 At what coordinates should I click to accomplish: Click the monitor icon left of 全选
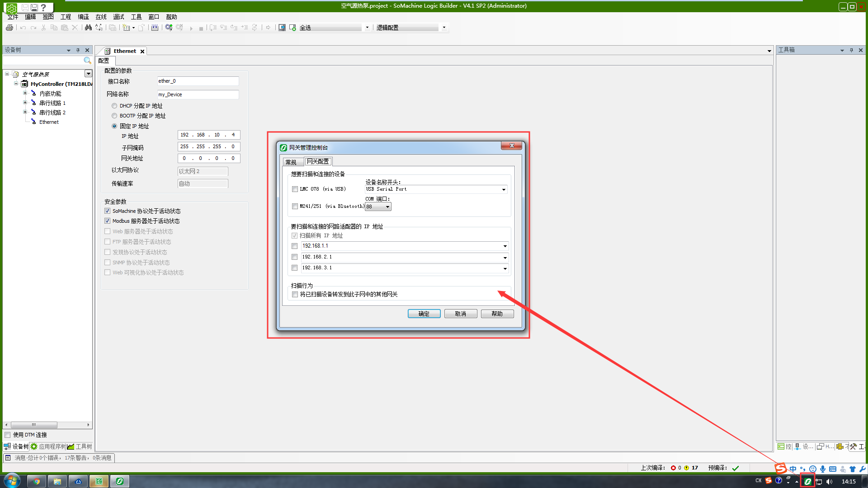282,28
